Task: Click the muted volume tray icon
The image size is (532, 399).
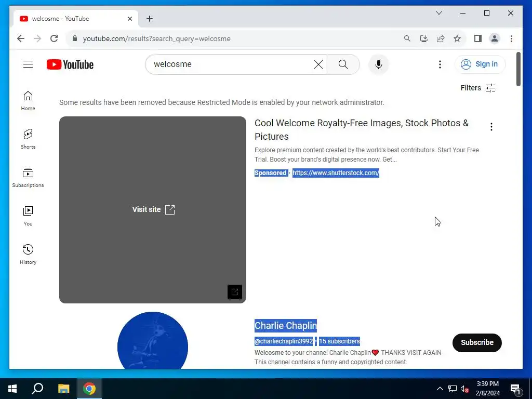Action: (464, 389)
